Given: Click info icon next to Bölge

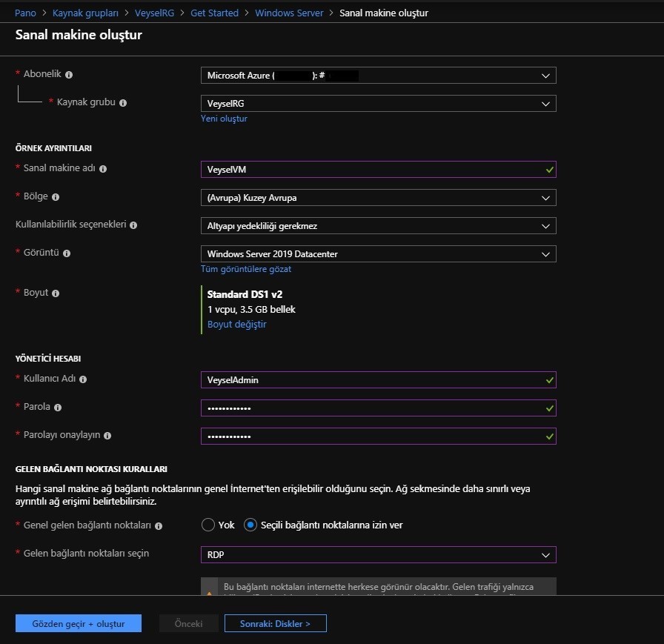Looking at the screenshot, I should (x=56, y=197).
